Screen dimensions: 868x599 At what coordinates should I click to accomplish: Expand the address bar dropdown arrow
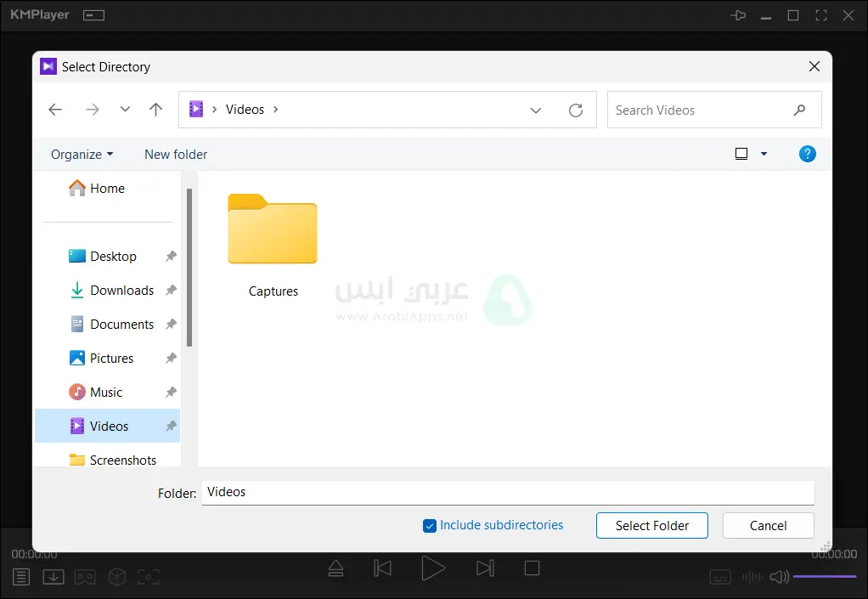536,110
